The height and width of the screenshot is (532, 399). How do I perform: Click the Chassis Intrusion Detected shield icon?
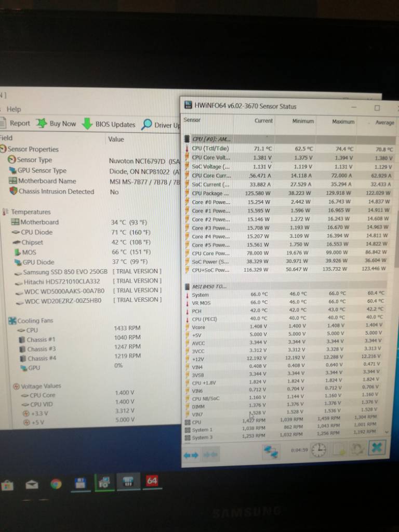tap(14, 191)
